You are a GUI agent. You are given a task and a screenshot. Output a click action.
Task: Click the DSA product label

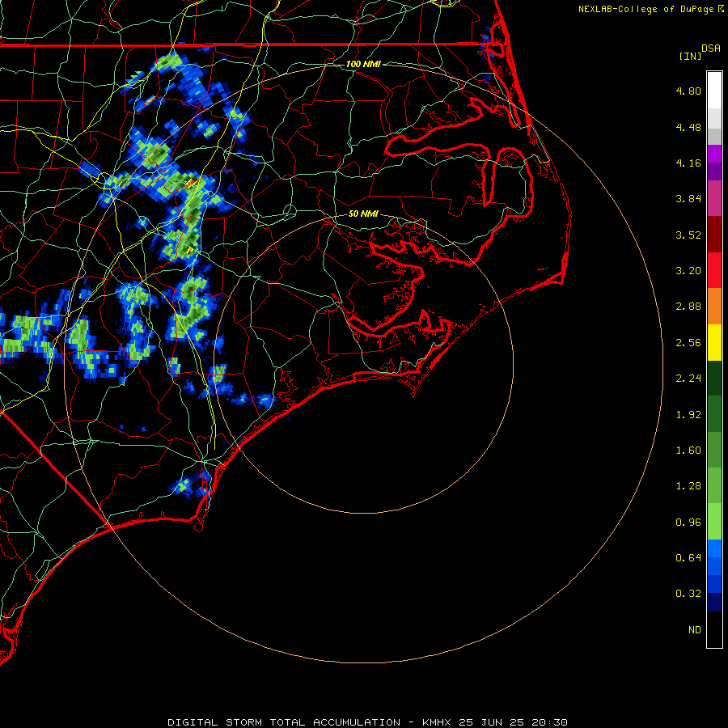[711, 49]
